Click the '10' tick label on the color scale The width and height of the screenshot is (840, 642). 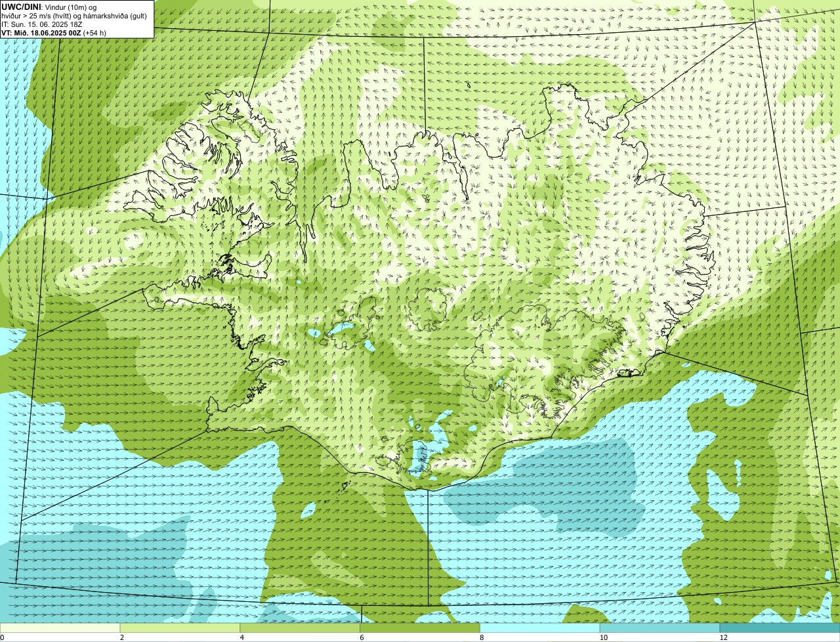click(x=602, y=637)
